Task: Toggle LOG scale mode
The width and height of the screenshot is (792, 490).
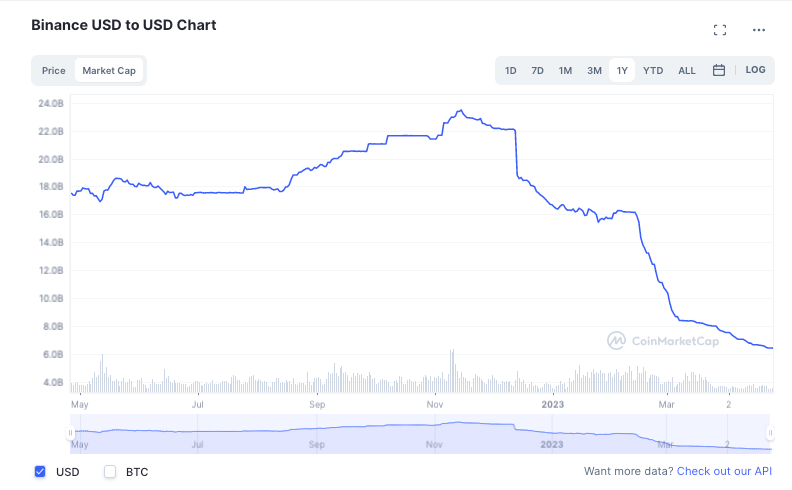Action: 755,70
